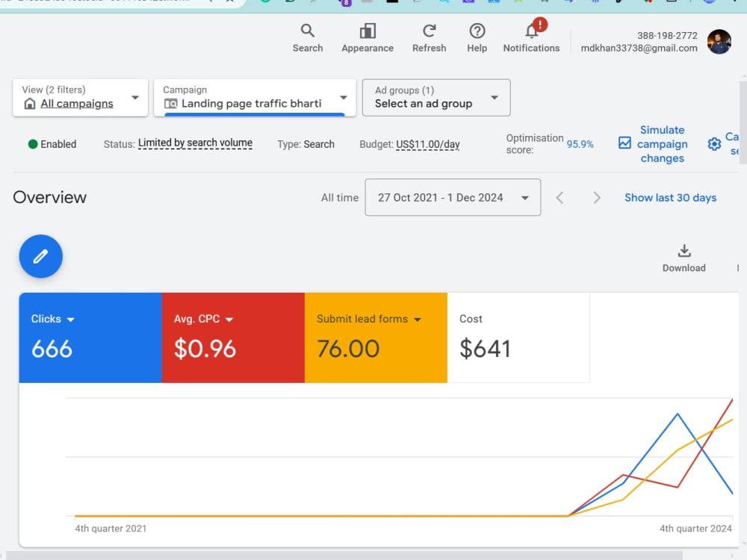
Task: Click Simulate campaign changes link
Action: pos(662,144)
